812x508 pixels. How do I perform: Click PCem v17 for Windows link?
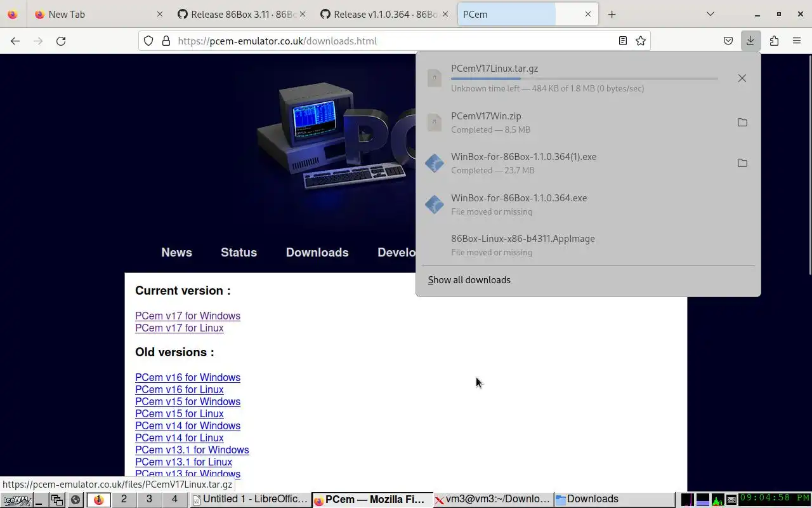click(188, 316)
